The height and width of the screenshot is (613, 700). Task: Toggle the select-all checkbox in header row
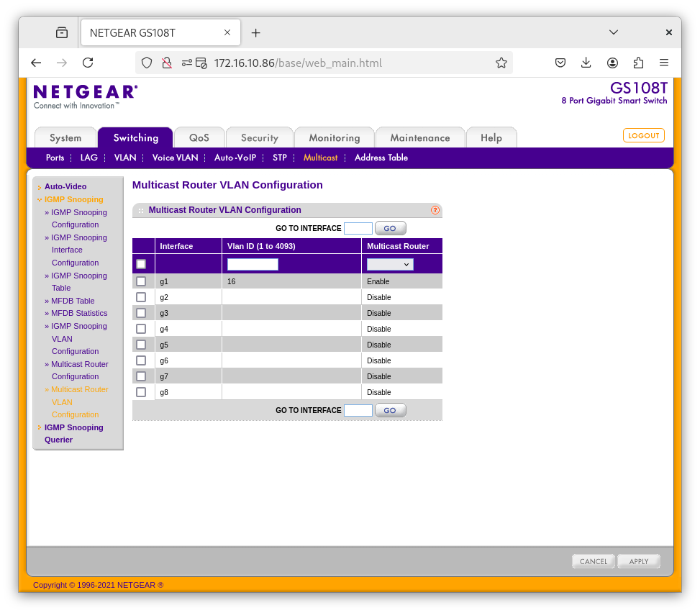(x=141, y=264)
